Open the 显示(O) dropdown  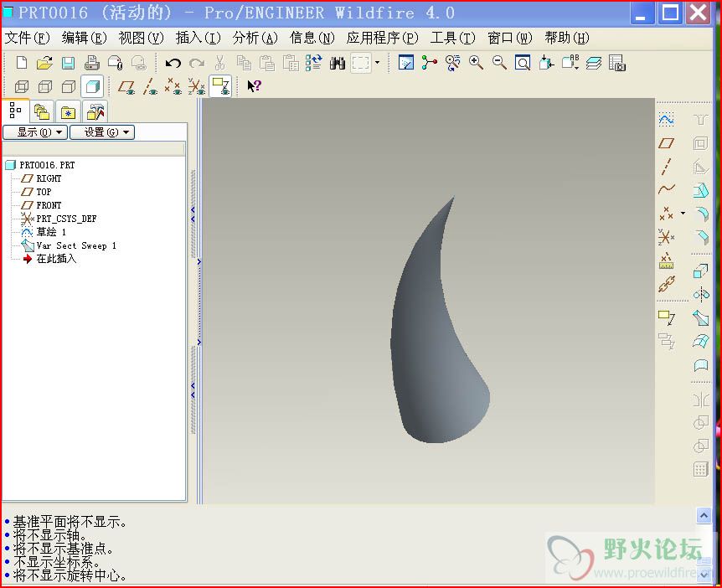point(35,132)
